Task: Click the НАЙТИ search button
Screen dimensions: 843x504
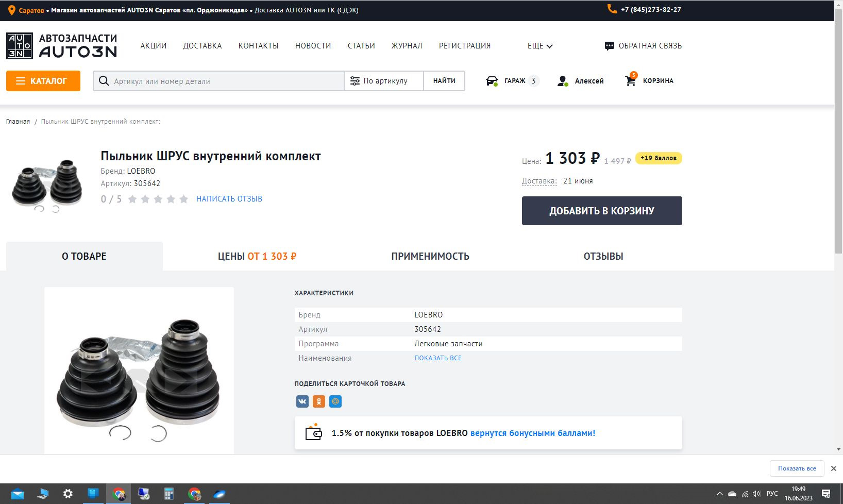Action: point(444,81)
